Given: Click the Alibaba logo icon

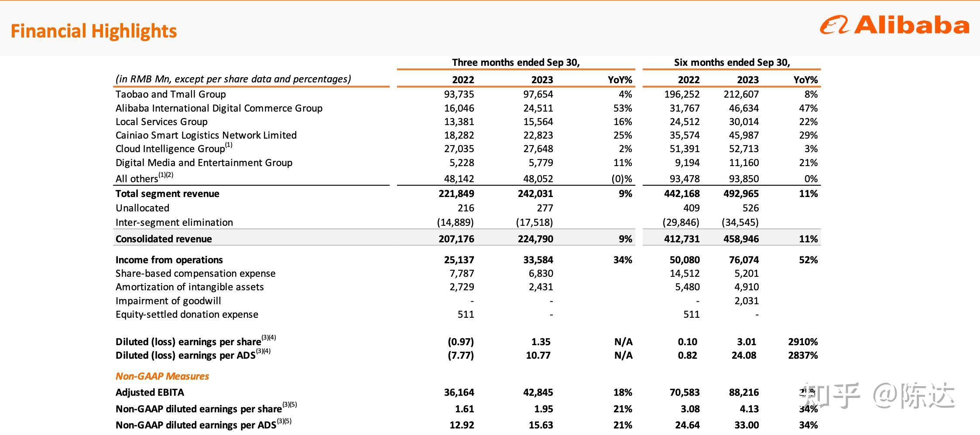Looking at the screenshot, I should [x=834, y=25].
